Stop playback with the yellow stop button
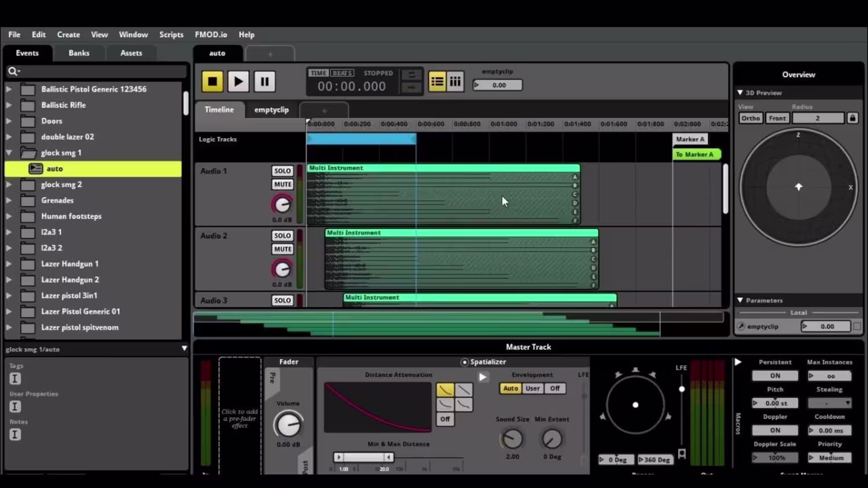The height and width of the screenshot is (488, 868). (212, 82)
